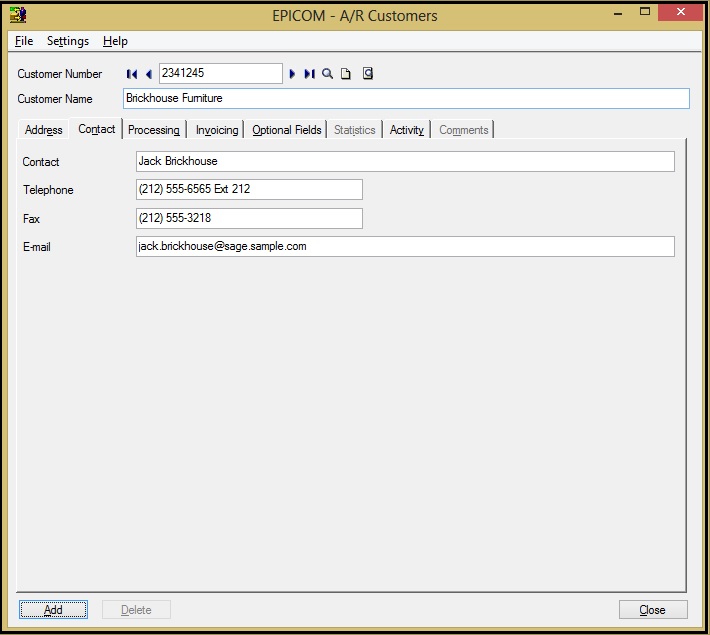
Task: Open the Help menu
Action: [x=115, y=41]
